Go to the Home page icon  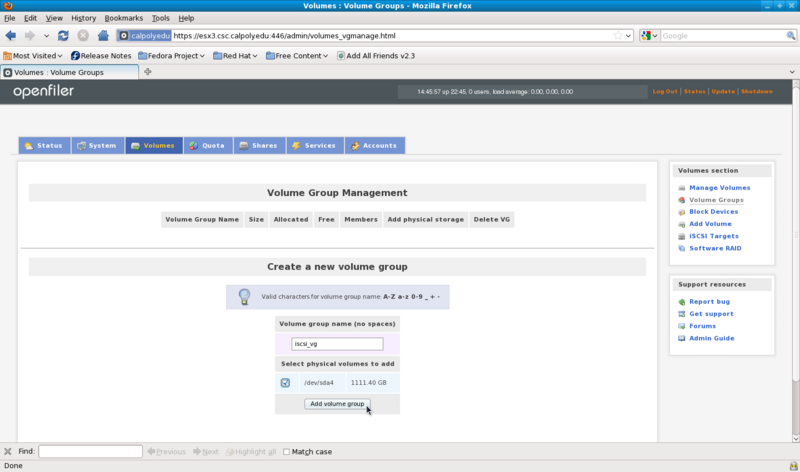tap(103, 36)
